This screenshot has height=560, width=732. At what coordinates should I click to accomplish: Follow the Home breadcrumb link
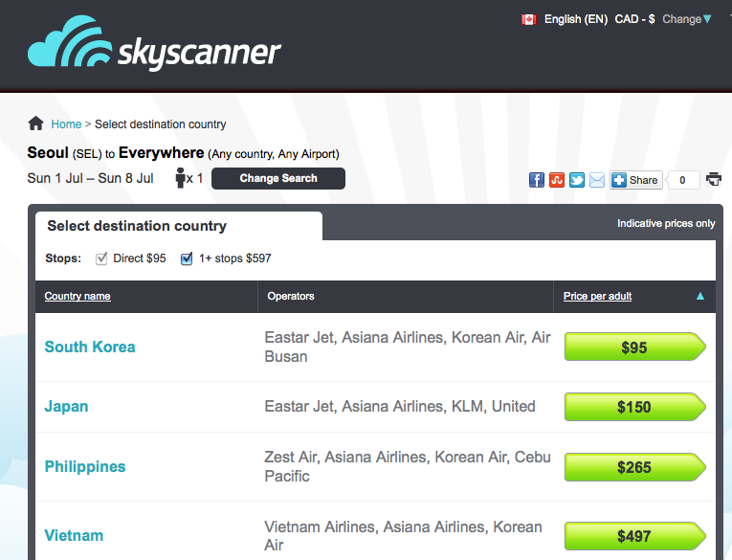(66, 124)
